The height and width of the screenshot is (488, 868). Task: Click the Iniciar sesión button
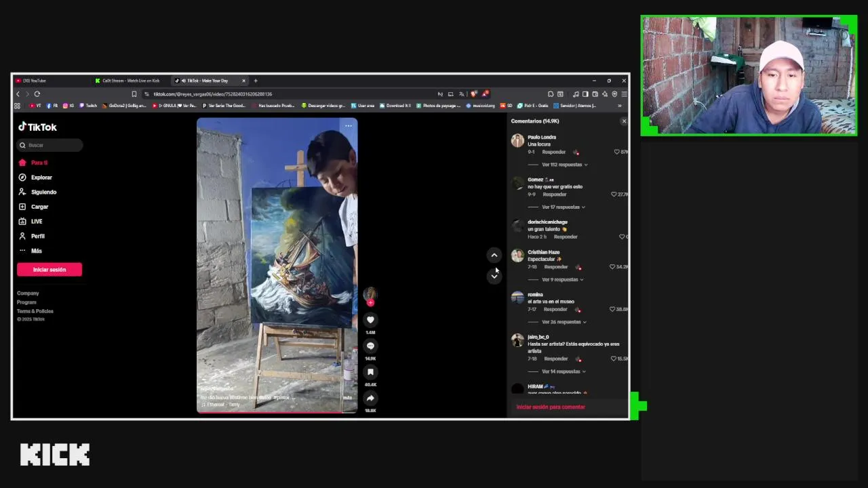pyautogui.click(x=50, y=270)
